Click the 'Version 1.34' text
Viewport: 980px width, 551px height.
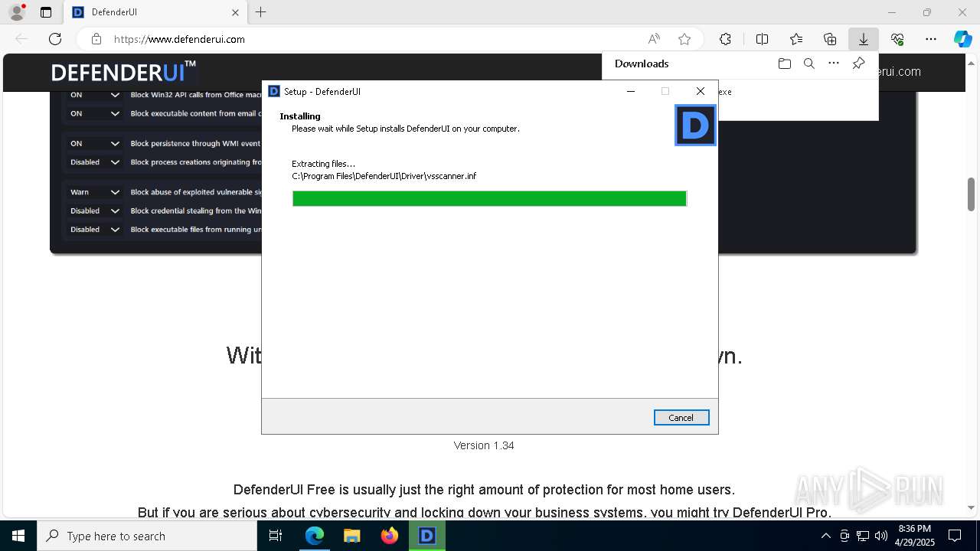click(484, 445)
